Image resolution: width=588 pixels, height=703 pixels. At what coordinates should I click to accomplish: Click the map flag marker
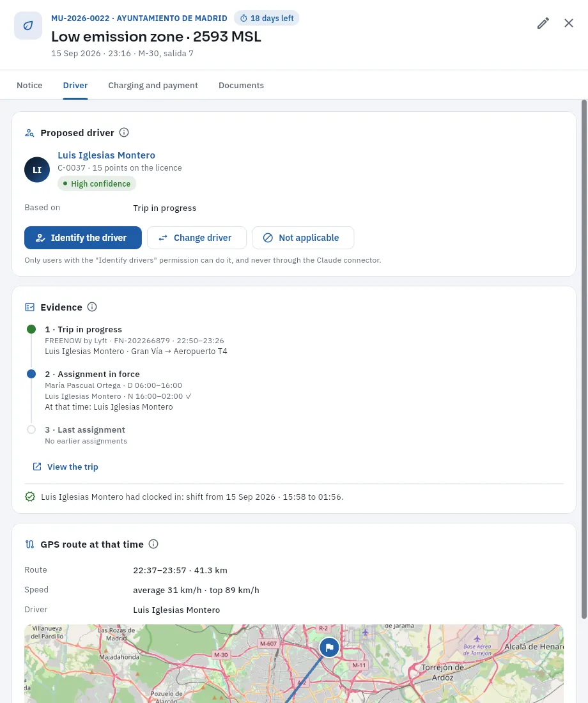pos(329,647)
